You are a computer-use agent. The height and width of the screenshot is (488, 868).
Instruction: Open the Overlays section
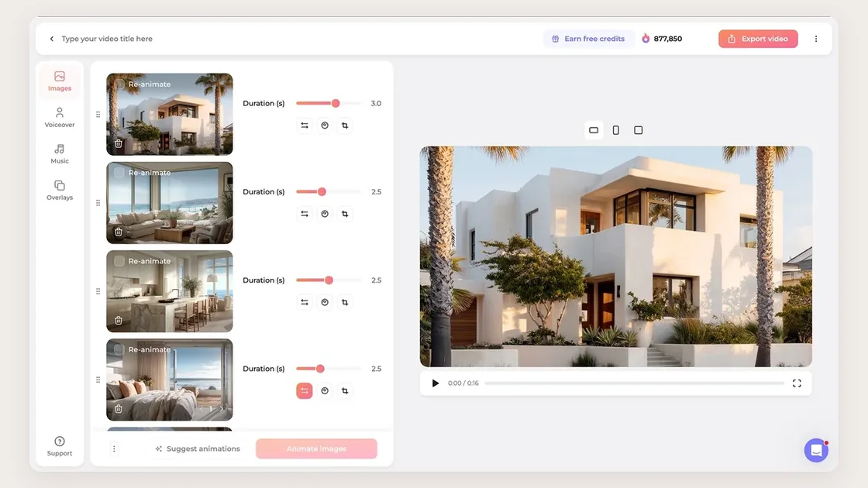coord(59,191)
